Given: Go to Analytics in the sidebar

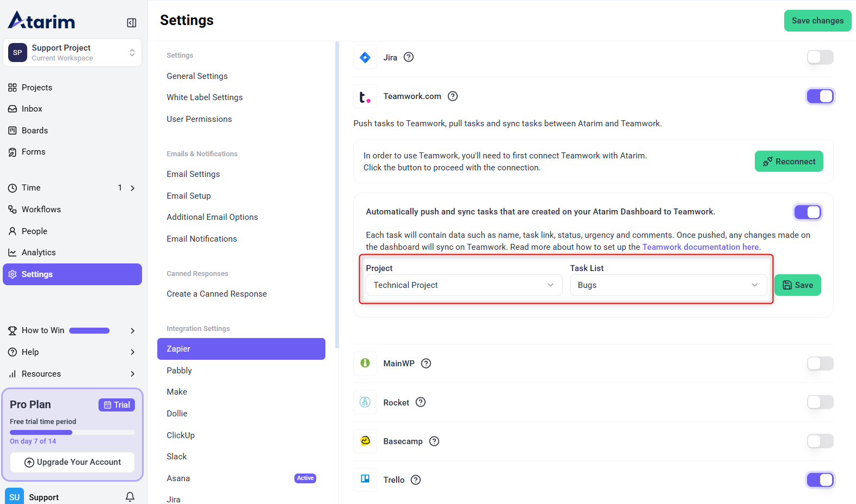Looking at the screenshot, I should tap(39, 253).
